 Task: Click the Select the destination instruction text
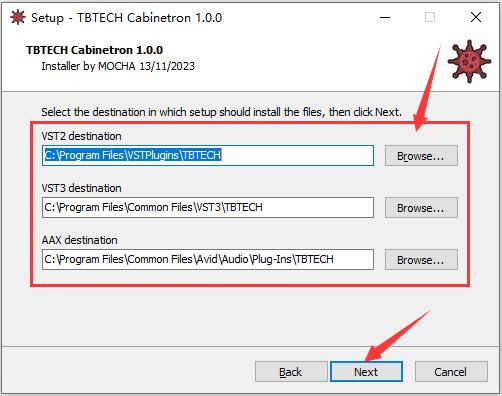(x=222, y=112)
